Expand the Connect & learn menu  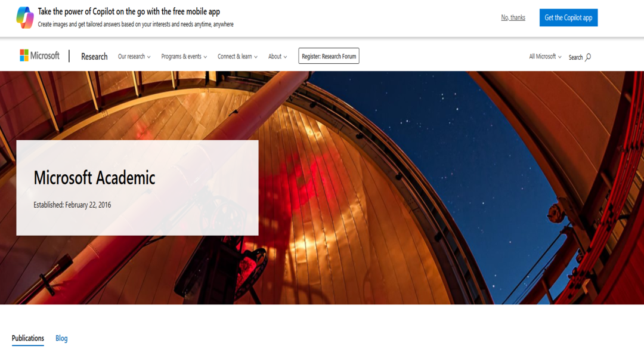coord(237,56)
